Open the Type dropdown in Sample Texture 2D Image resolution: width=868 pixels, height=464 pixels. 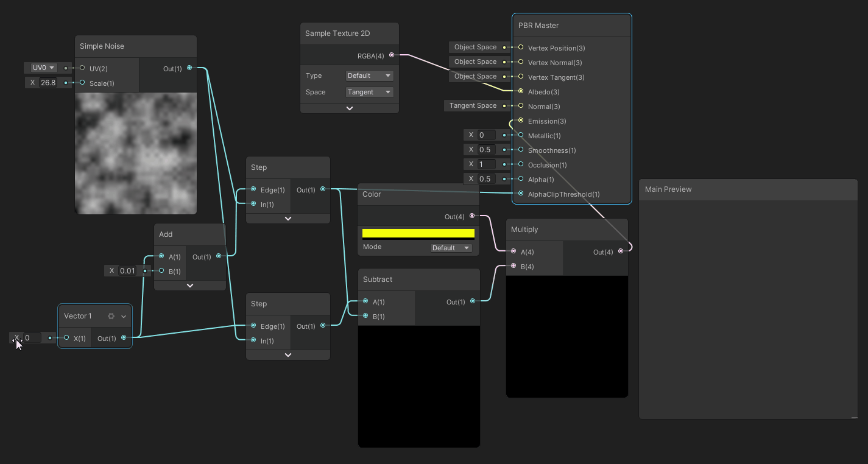(x=369, y=76)
